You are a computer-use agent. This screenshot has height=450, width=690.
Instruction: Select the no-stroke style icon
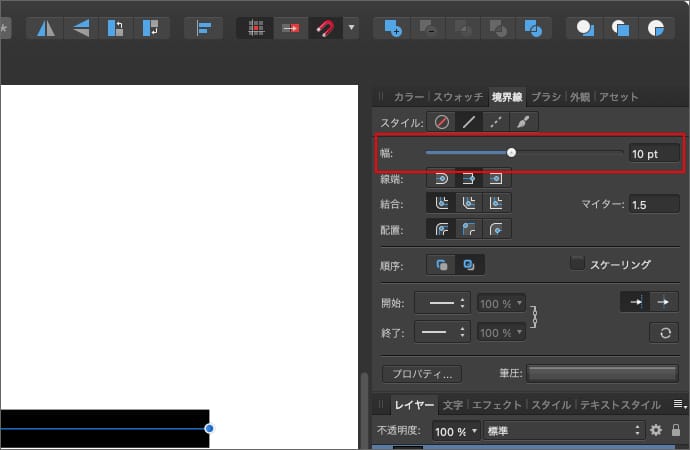pyautogui.click(x=441, y=122)
